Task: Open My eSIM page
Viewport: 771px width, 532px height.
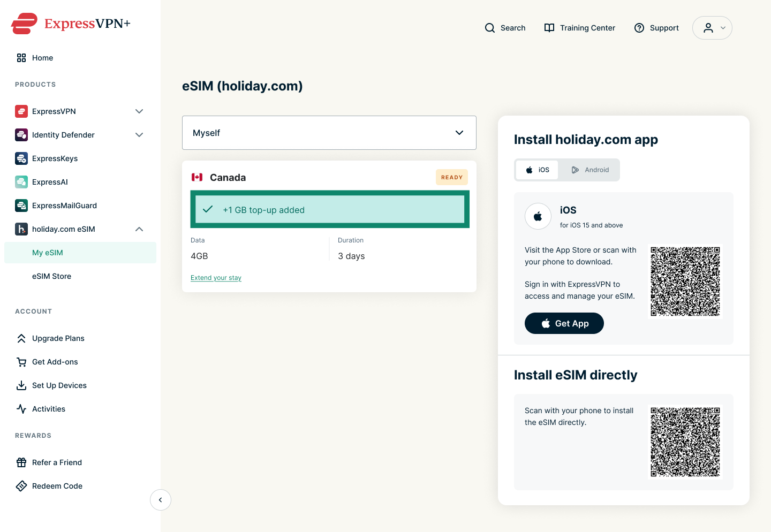Action: (x=80, y=253)
